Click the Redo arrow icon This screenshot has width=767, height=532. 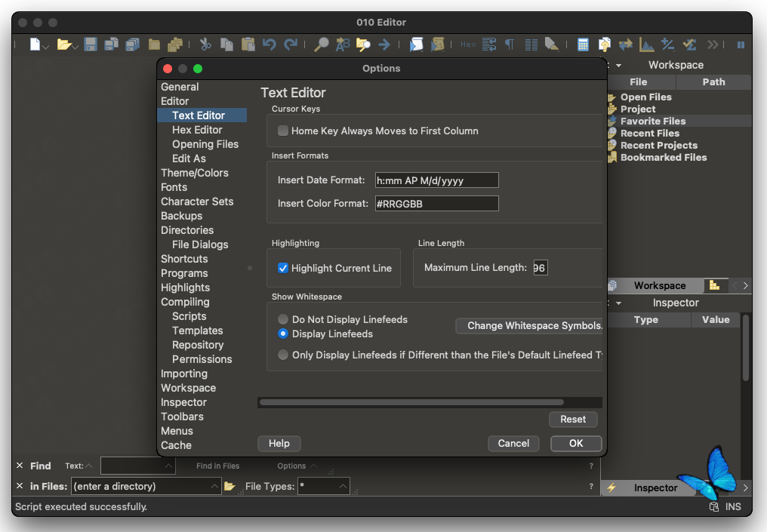point(291,45)
